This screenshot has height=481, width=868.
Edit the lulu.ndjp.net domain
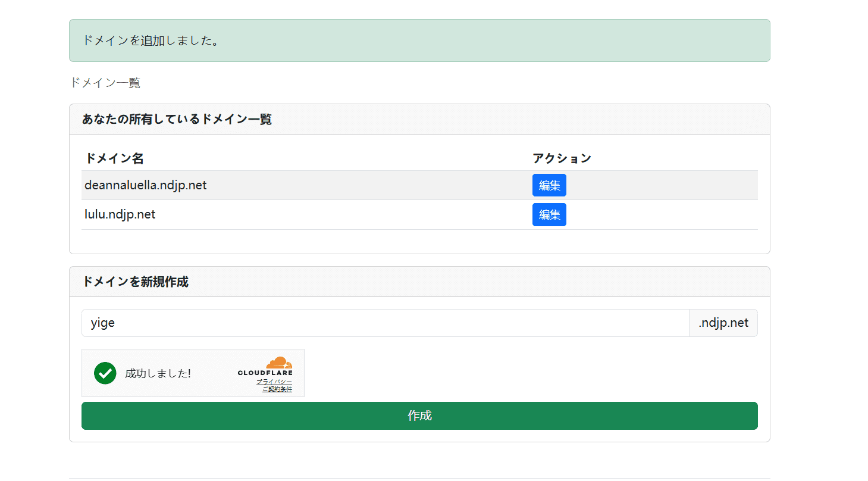pyautogui.click(x=549, y=214)
